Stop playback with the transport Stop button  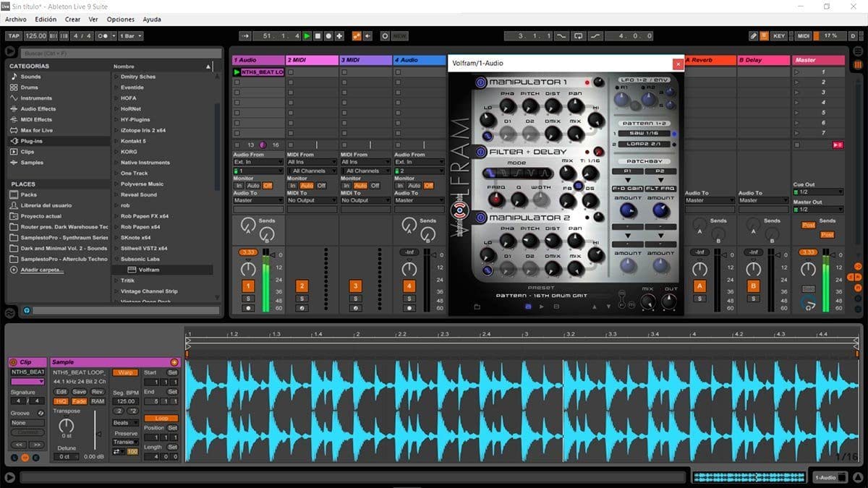point(318,35)
